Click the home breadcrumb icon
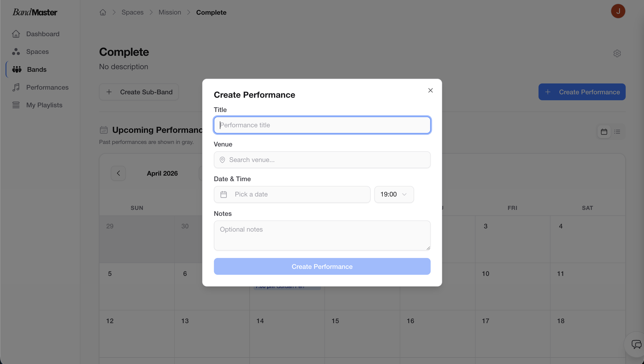Screen dimensions: 644x364 click(x=103, y=12)
